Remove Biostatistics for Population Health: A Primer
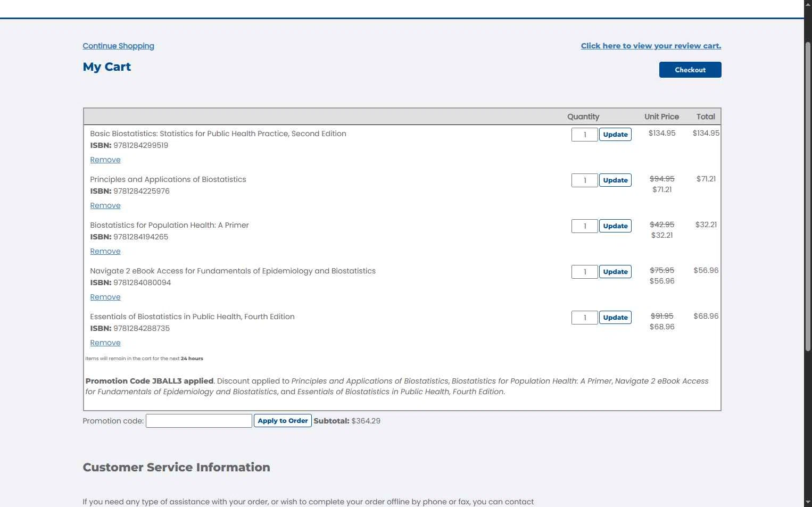The image size is (812, 507). (105, 251)
